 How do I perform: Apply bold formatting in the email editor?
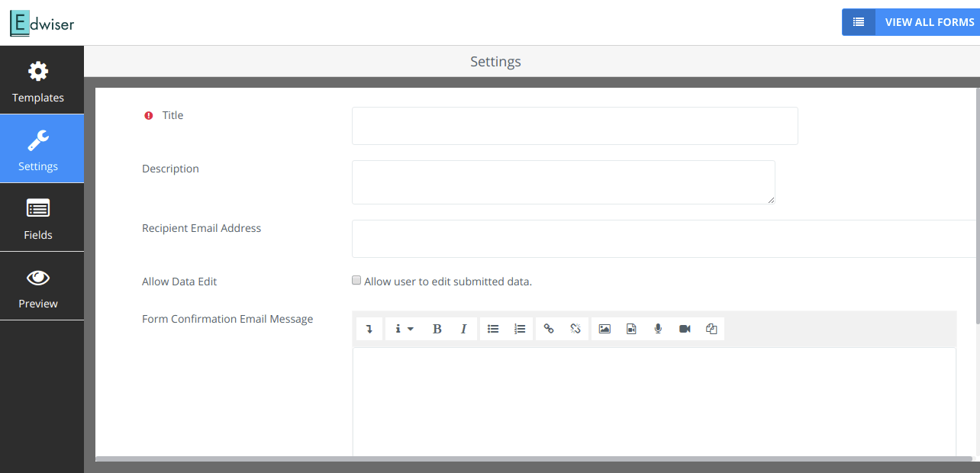point(437,328)
